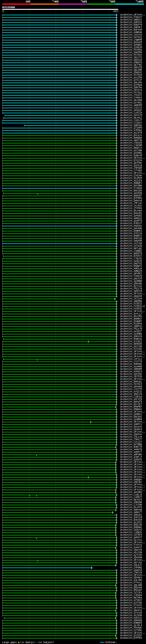This screenshot has width=146, height=644.
Task: Select the UniRef100_A0YL17 label
Action: pos(131,314)
